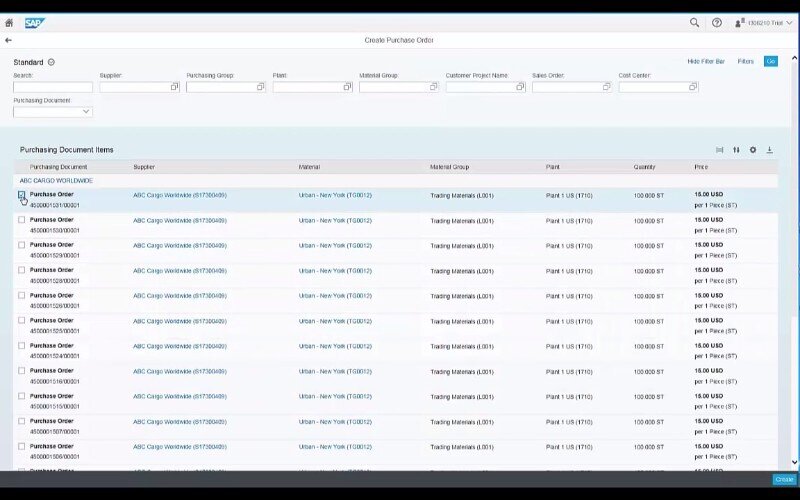Uncheck the purchase order 4500001531 checkbox
The height and width of the screenshot is (500, 800).
(21, 195)
